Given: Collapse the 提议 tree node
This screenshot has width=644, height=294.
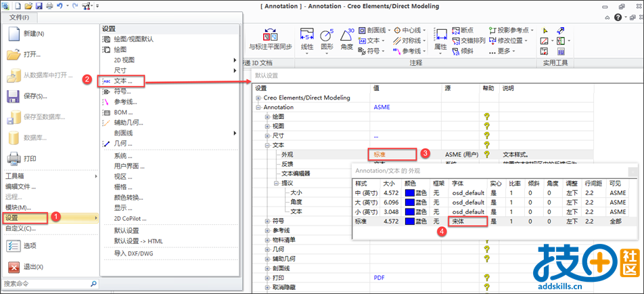Looking at the screenshot, I should [x=277, y=183].
